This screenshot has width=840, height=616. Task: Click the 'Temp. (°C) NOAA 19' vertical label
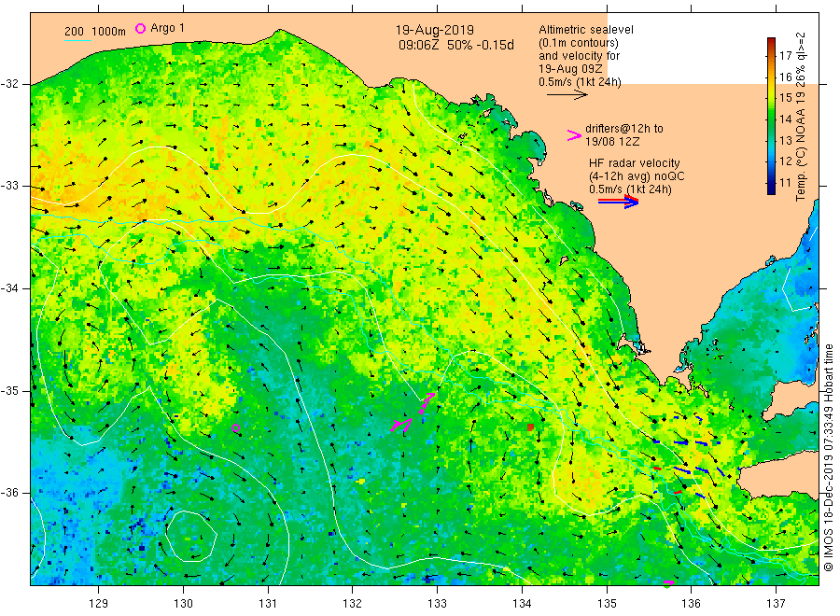801,147
